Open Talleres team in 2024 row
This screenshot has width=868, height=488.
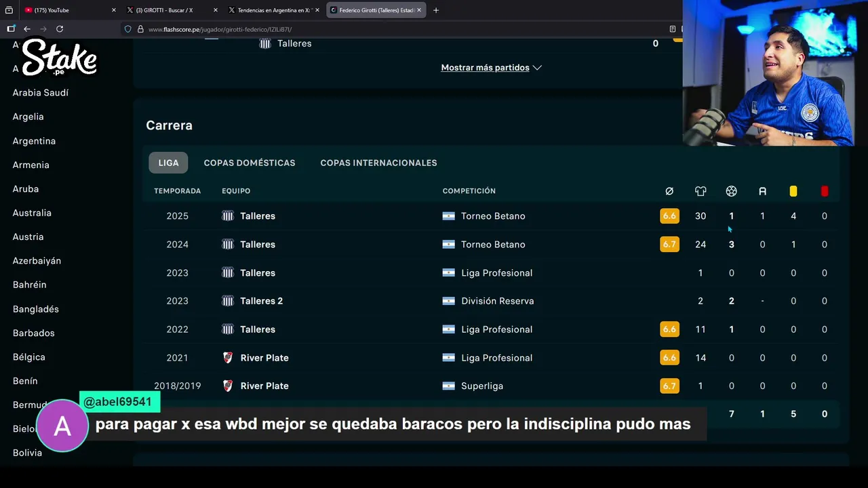(258, 245)
